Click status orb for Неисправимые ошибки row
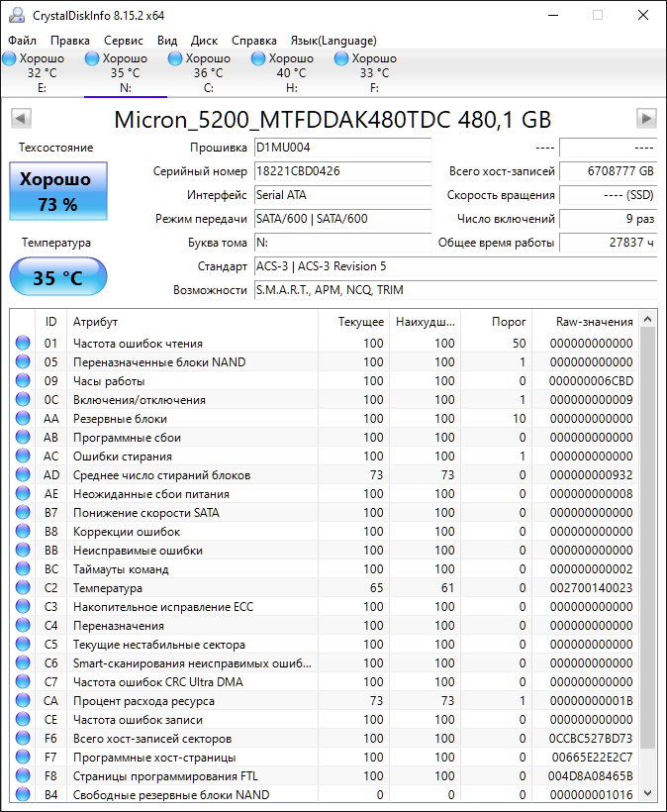Screen dimensions: 667x812 pos(23,550)
